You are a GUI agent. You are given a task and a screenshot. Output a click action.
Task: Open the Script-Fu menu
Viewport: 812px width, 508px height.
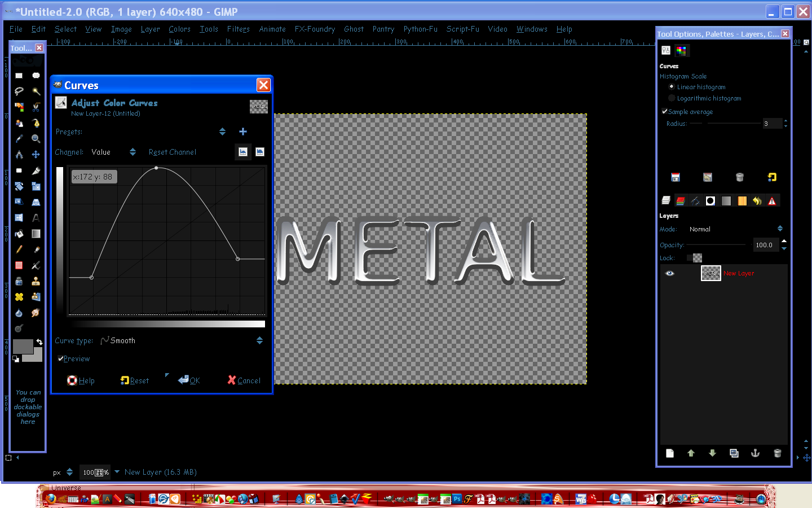pyautogui.click(x=462, y=29)
